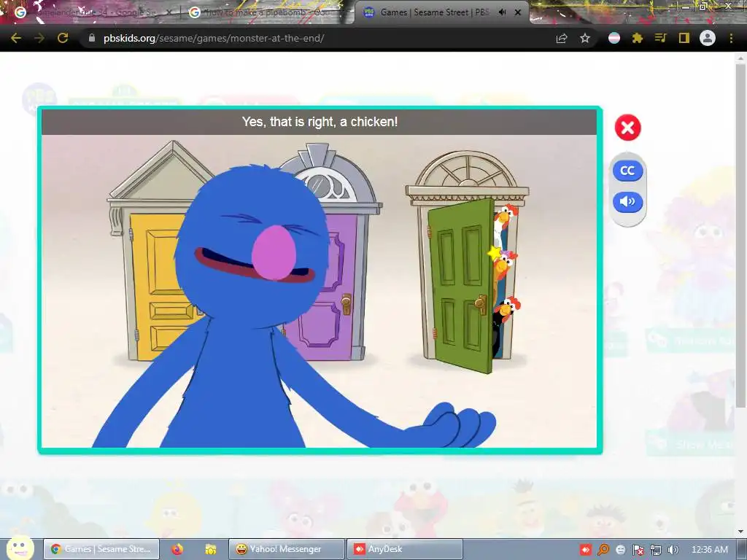Click the gray smiley face tray icon
Viewport: 747px width, 560px height.
[x=620, y=550]
